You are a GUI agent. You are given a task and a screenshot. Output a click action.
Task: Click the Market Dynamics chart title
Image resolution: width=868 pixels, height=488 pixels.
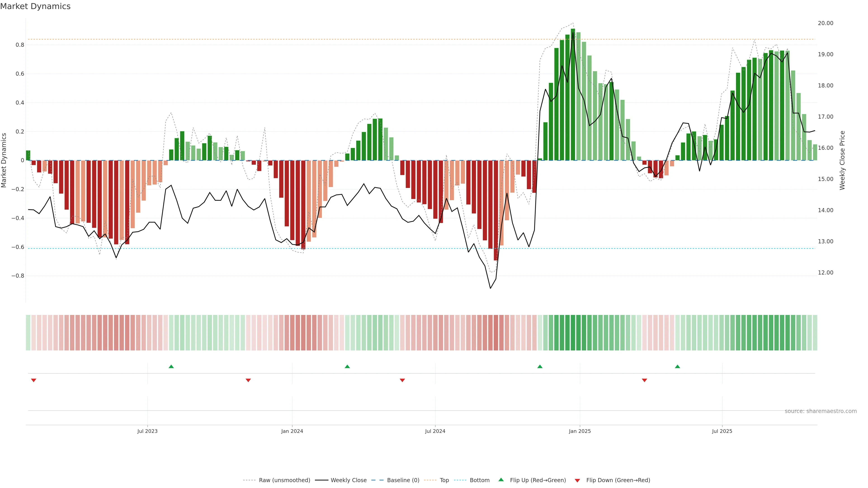[x=35, y=6]
